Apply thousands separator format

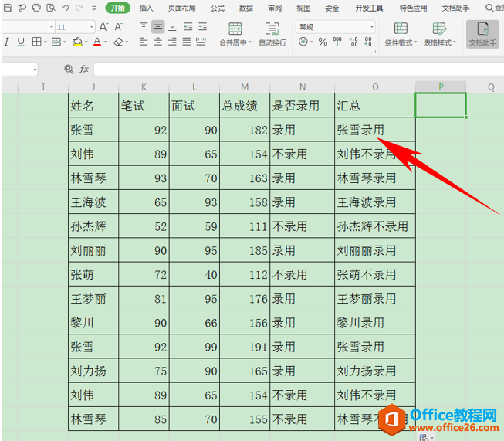pos(337,42)
